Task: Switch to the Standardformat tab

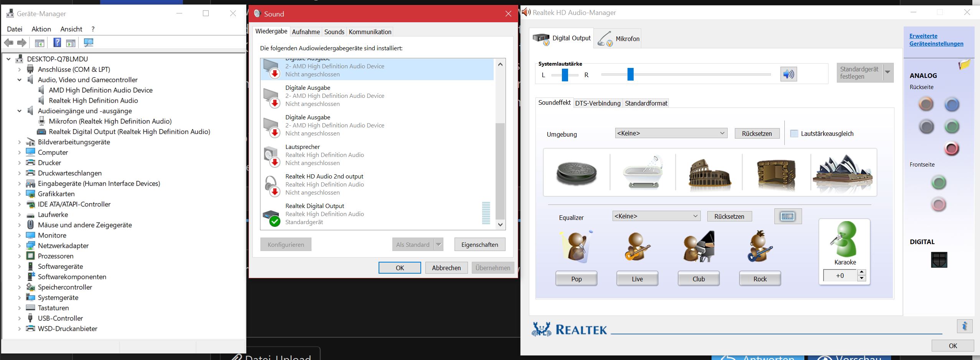Action: pos(646,103)
